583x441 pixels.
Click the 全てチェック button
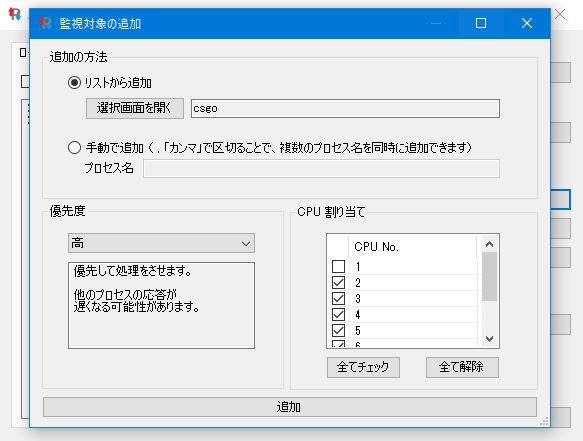coord(363,367)
